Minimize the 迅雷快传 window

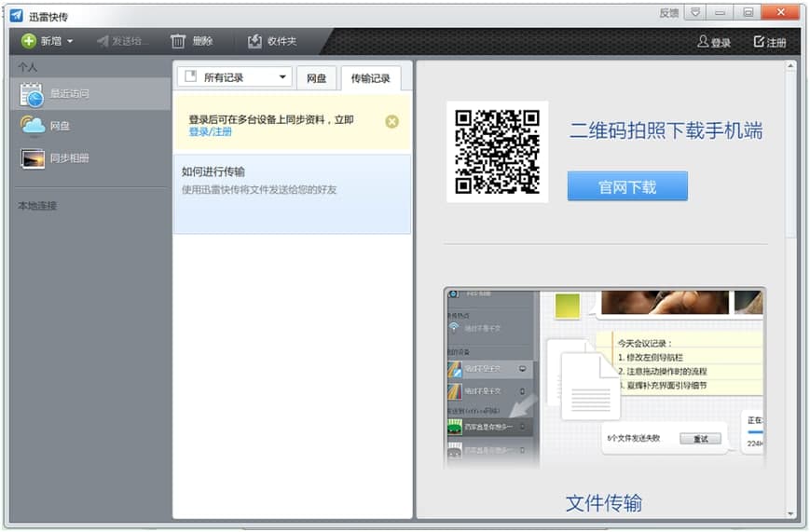721,12
